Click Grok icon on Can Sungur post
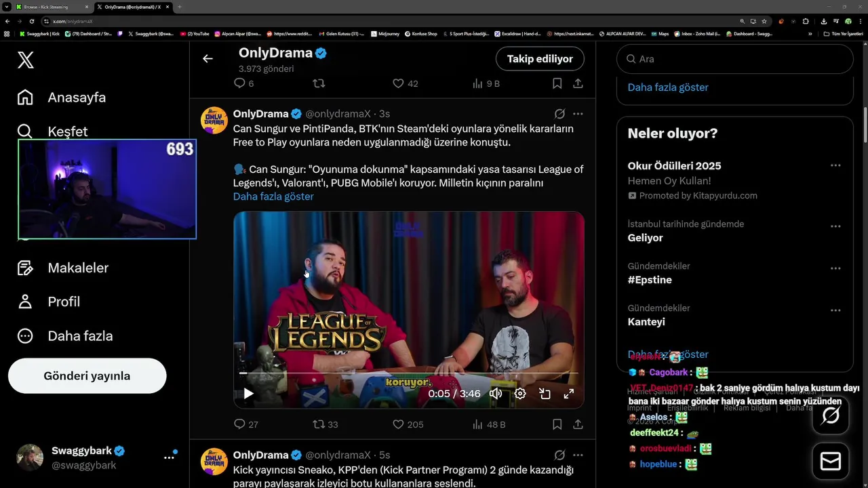 559,114
